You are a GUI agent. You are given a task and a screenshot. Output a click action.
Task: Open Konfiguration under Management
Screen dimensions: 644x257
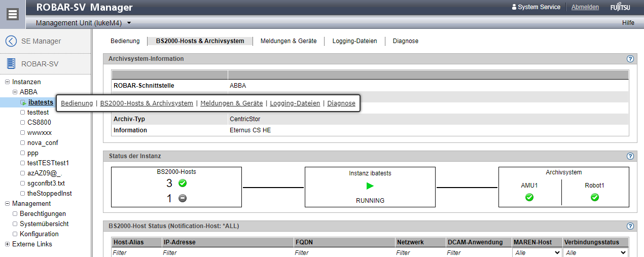(39, 234)
